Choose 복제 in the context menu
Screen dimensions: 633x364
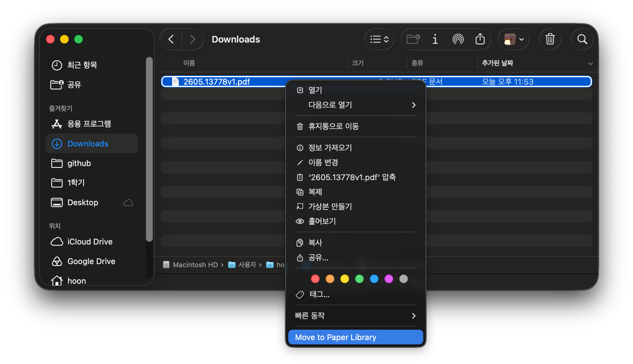[x=356, y=192]
